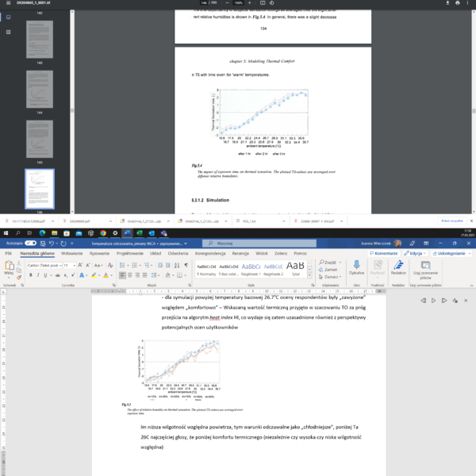
Task: Decrease font size with the shrink font icon
Action: point(88,265)
